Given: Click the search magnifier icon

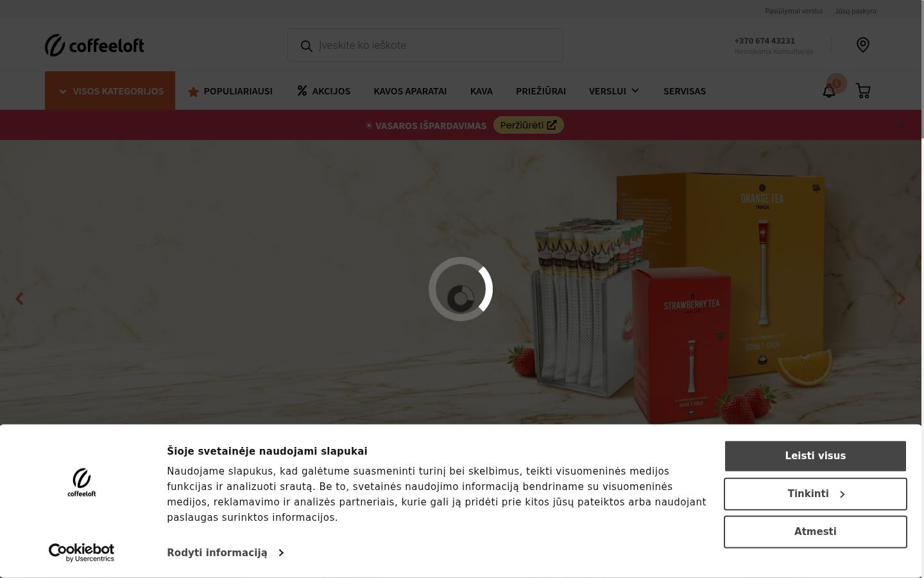Looking at the screenshot, I should 307,46.
